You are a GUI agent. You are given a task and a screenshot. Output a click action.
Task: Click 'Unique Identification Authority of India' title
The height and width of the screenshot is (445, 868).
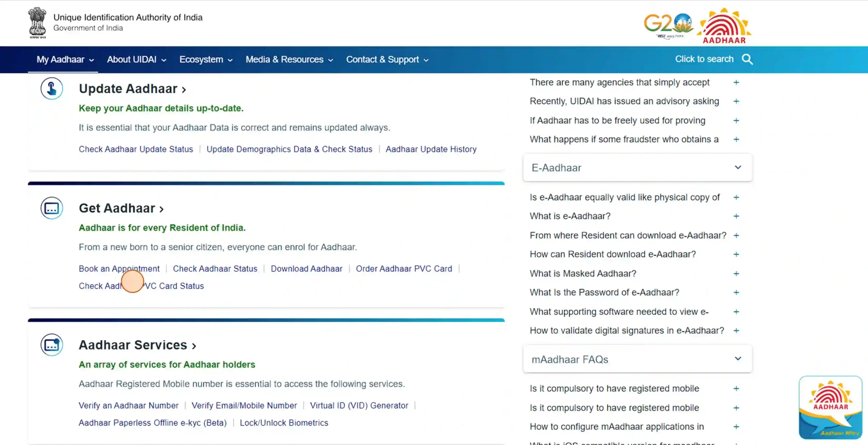(x=128, y=17)
